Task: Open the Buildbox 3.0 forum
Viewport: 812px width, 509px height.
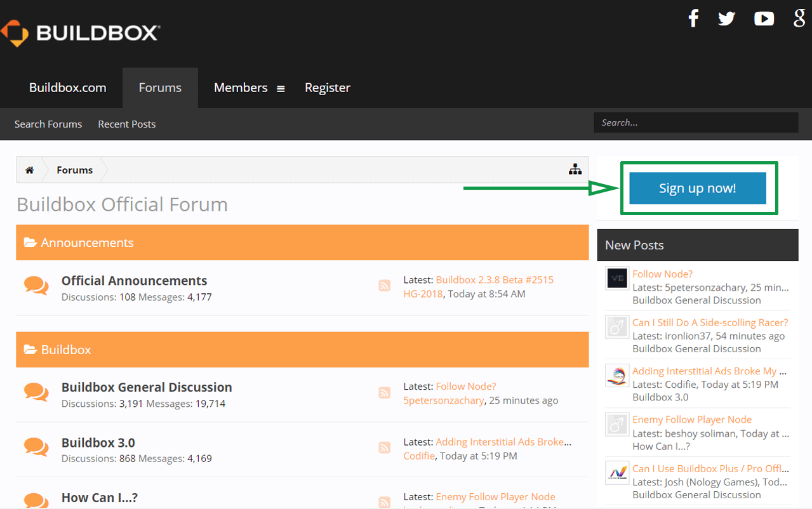Action: pyautogui.click(x=98, y=442)
